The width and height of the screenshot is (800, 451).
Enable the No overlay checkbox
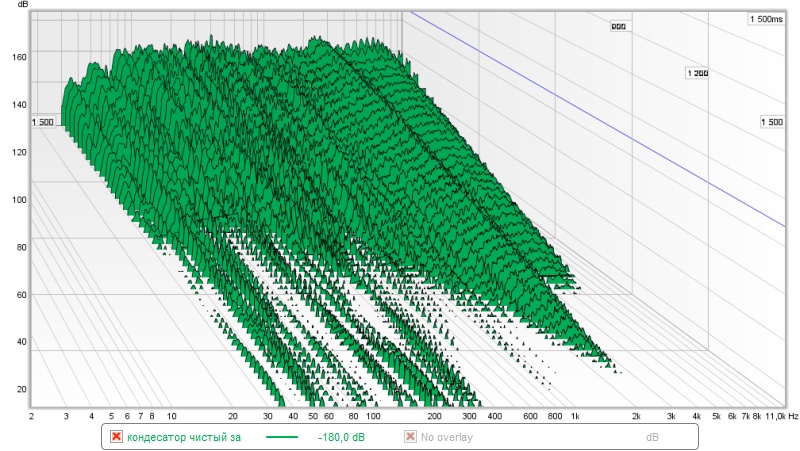410,437
